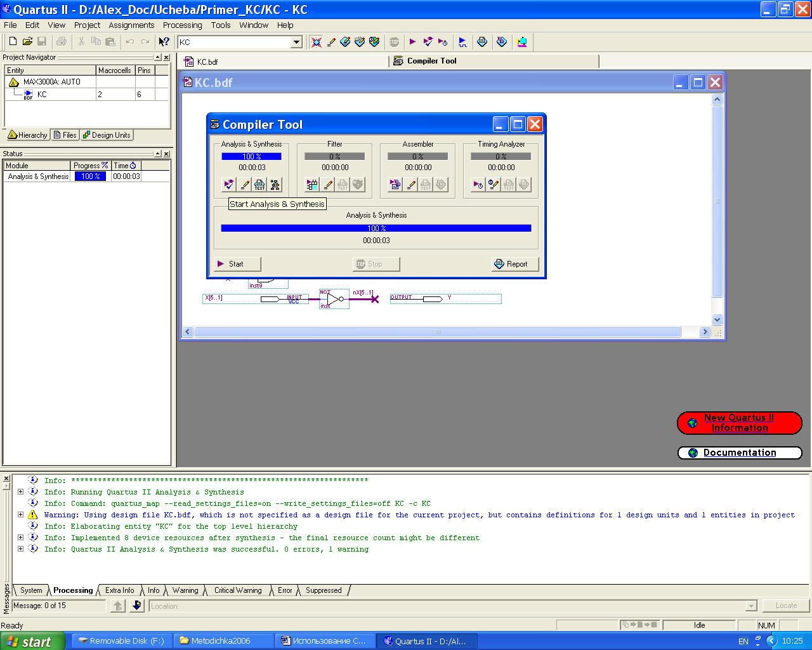812x650 pixels.
Task: Click the Report button in Compiler Tool
Action: tap(515, 264)
